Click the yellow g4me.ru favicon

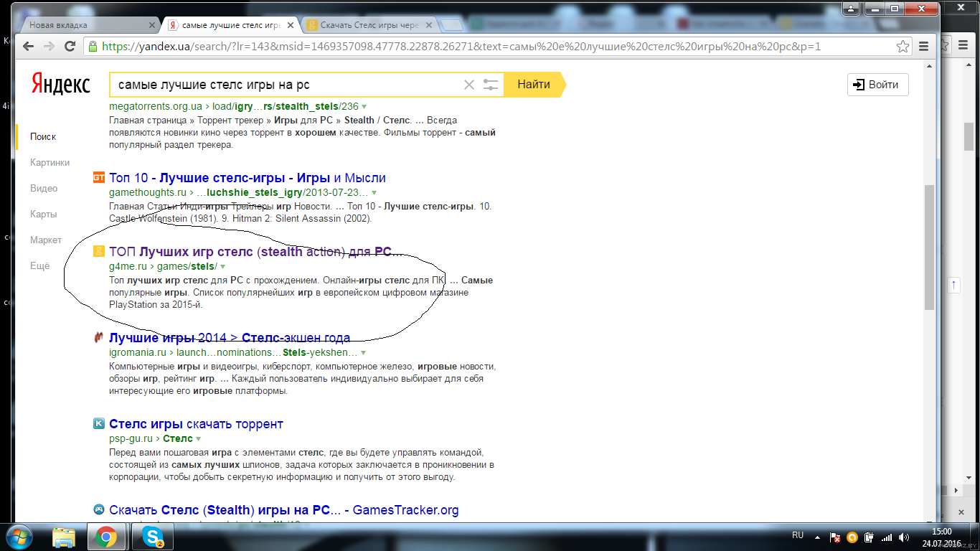pos(99,252)
